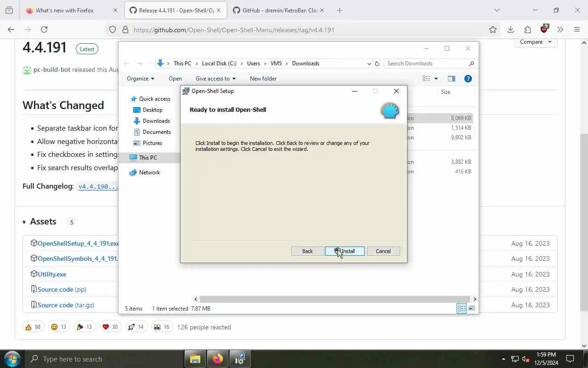Click the Search Downloads field
This screenshot has height=368, width=588.
430,63
